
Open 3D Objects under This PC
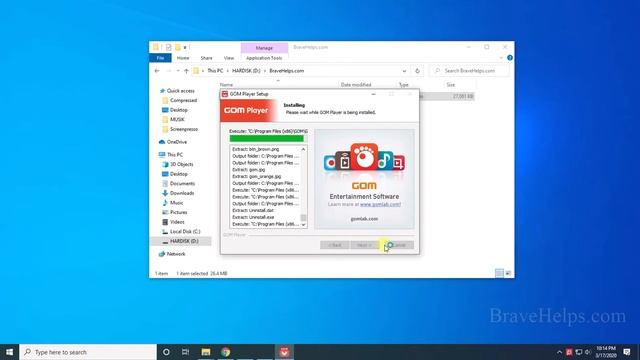tap(181, 164)
